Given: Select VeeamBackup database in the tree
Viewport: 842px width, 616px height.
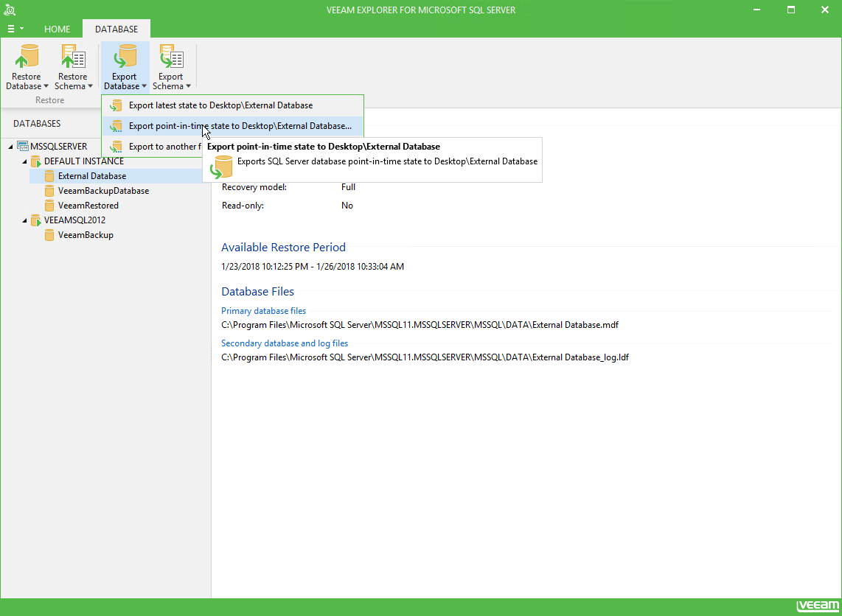Looking at the screenshot, I should coord(86,235).
